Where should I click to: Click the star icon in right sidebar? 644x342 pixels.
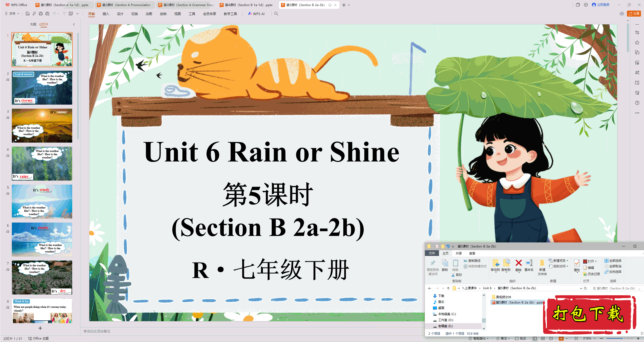[x=637, y=42]
